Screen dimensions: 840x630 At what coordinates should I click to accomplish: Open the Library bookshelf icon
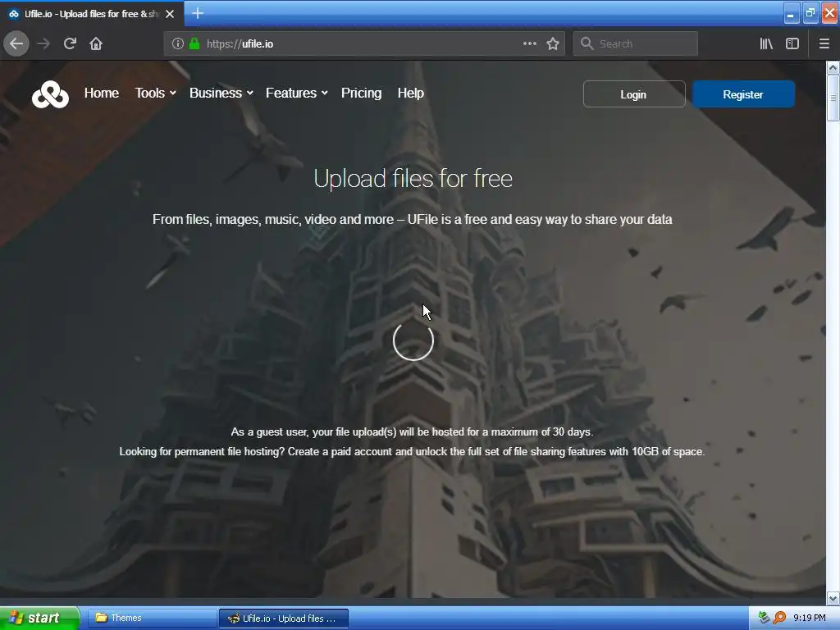[766, 43]
